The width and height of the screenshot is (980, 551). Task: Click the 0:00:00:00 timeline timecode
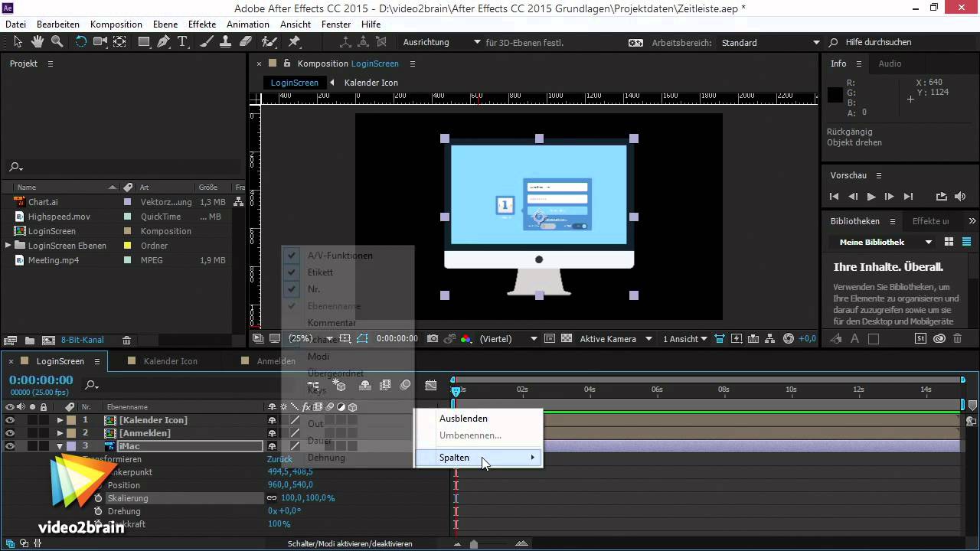pyautogui.click(x=41, y=380)
